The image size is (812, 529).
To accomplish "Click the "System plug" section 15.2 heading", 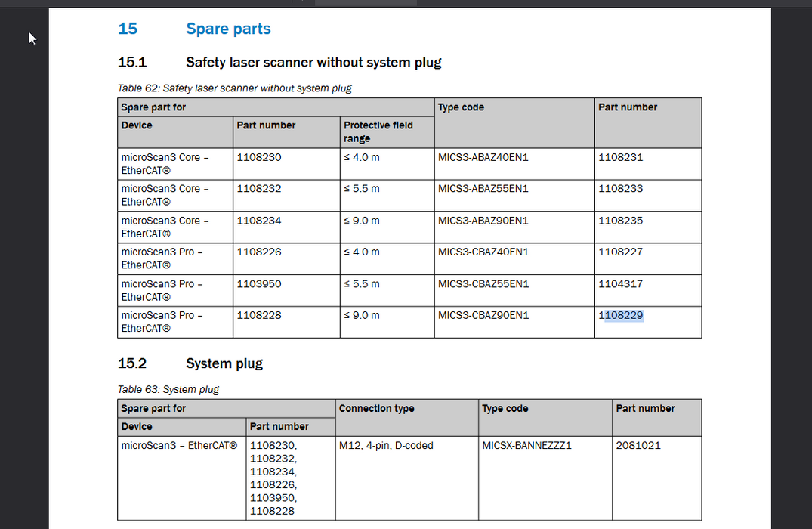I will pos(224,363).
